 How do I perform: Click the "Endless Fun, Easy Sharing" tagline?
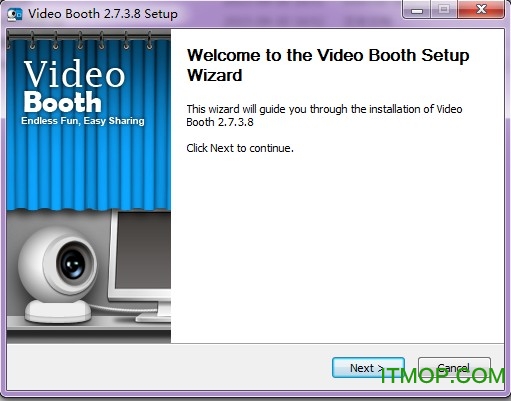(83, 121)
